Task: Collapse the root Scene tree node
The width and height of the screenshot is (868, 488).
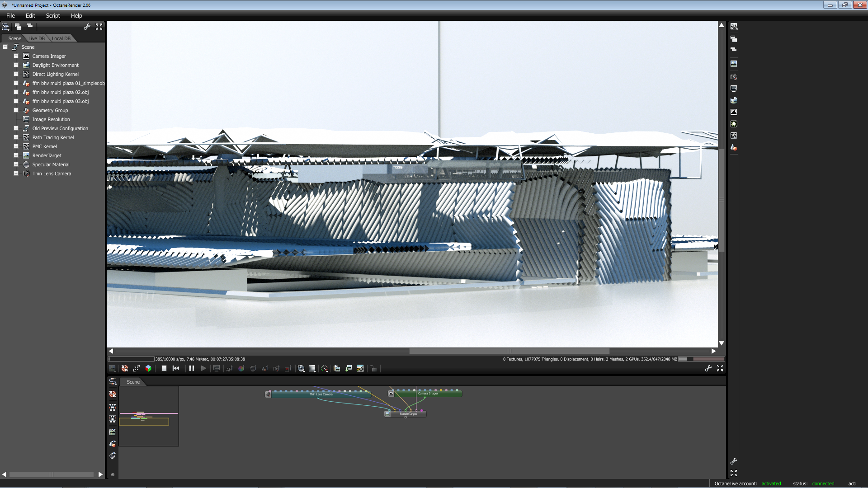Action: tap(5, 47)
